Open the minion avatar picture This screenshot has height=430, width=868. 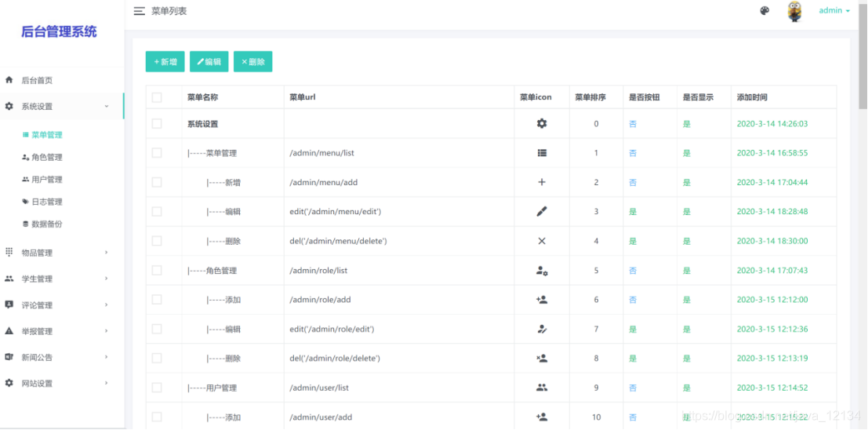coord(795,11)
